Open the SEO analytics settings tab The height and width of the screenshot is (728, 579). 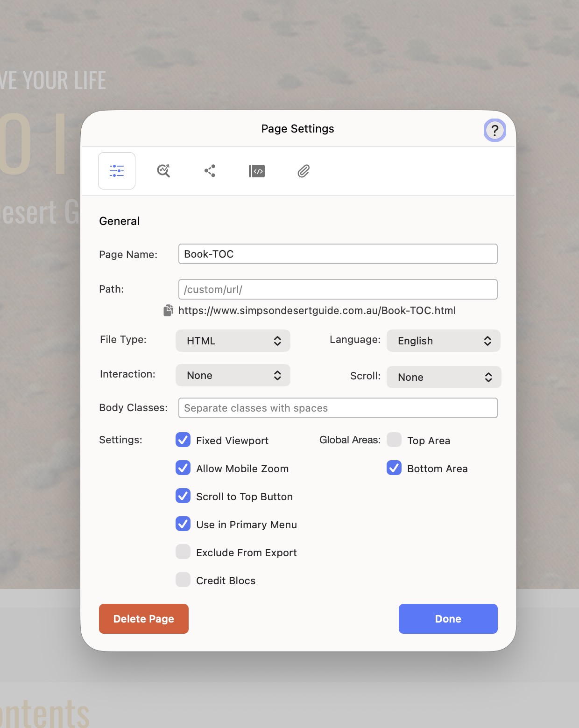[163, 171]
